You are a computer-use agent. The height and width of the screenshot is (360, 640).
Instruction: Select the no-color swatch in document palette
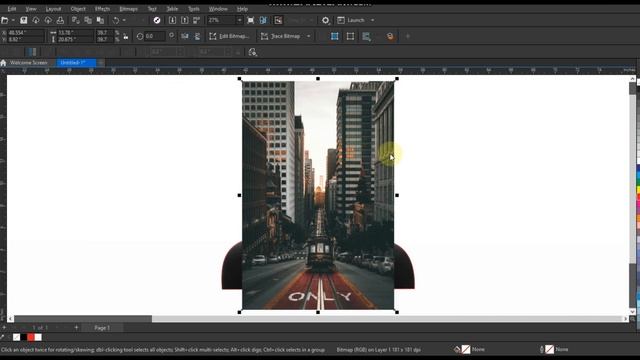coord(16,337)
